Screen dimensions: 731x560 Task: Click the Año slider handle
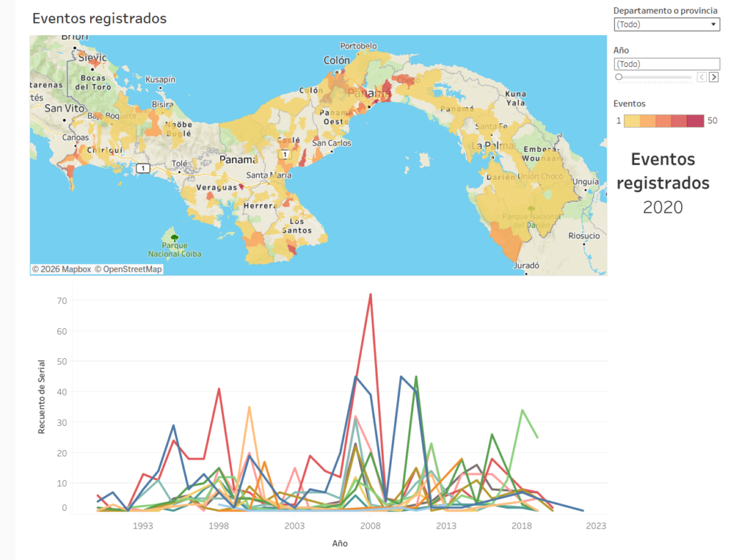pyautogui.click(x=619, y=77)
